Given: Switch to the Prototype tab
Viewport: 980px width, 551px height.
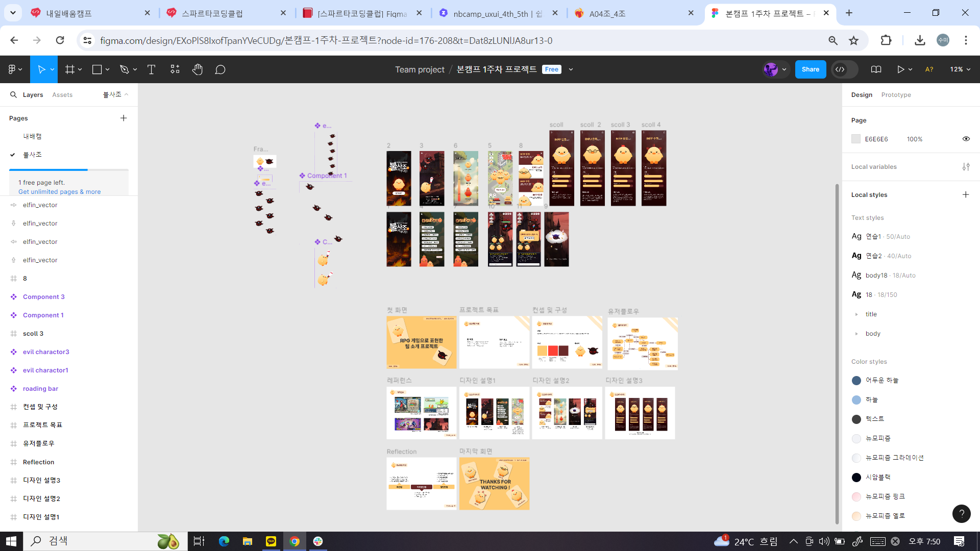Looking at the screenshot, I should click(x=896, y=95).
